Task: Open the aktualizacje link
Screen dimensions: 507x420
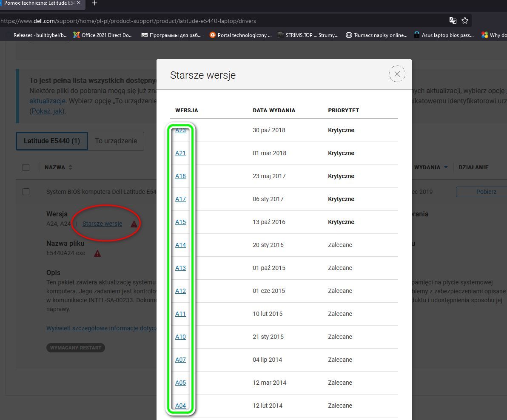Action: 47,101
